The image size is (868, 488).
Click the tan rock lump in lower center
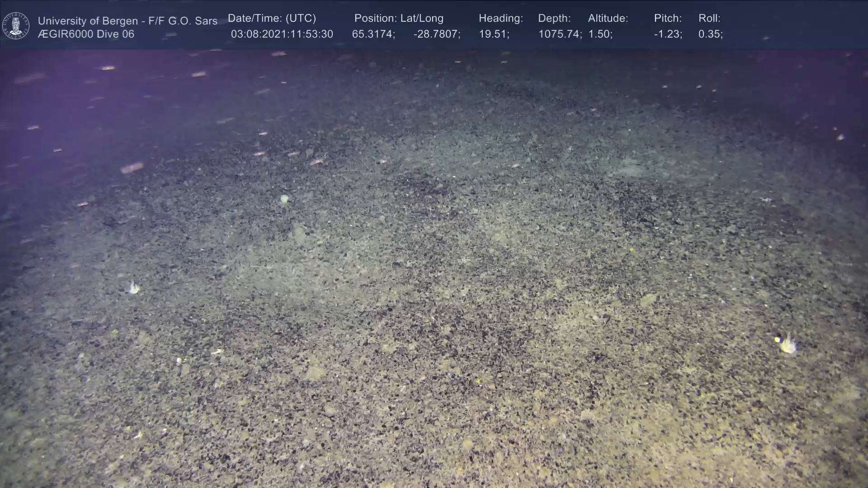coord(315,372)
